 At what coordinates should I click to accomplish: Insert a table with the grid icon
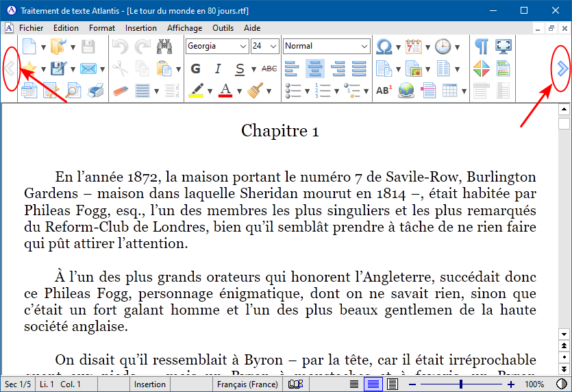(x=450, y=90)
